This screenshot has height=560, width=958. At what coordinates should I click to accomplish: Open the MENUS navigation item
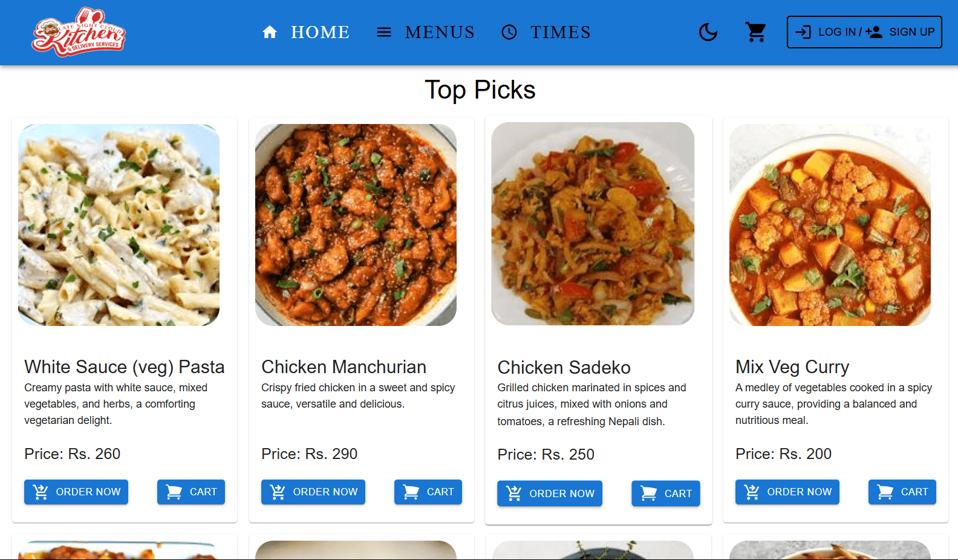coord(440,32)
